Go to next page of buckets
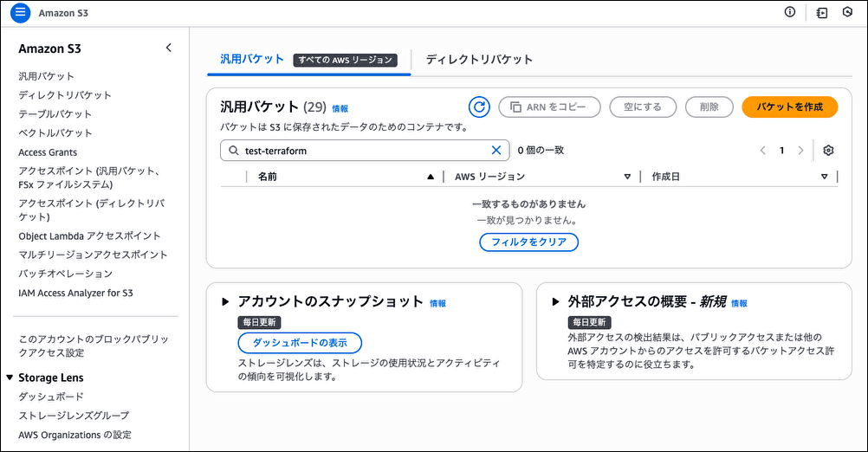 coord(800,151)
